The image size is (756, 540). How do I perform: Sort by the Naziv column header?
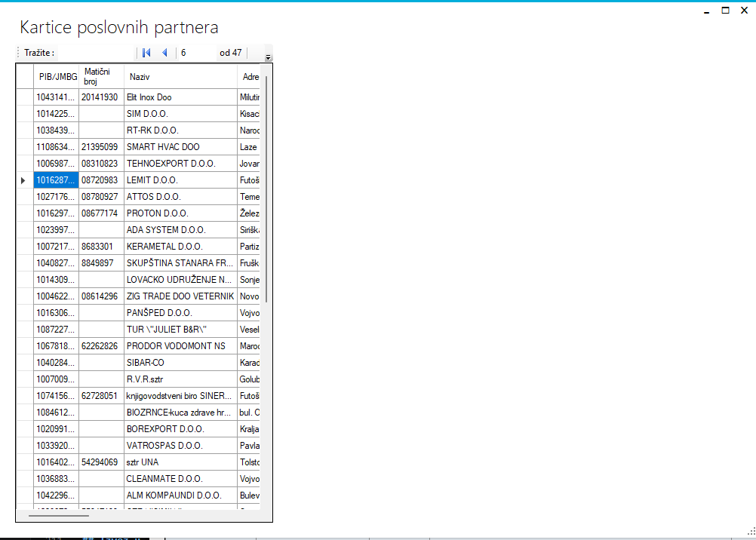tap(180, 77)
